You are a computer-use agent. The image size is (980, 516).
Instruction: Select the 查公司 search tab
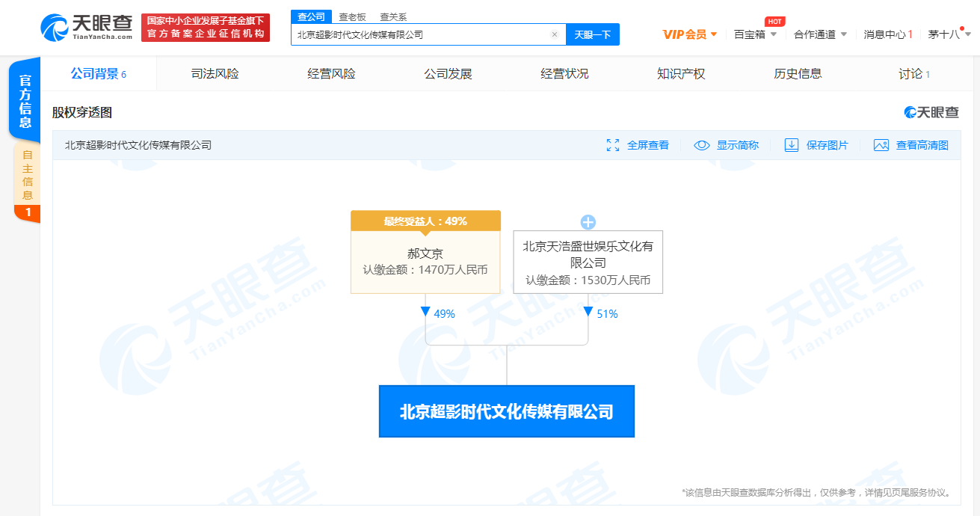click(311, 16)
